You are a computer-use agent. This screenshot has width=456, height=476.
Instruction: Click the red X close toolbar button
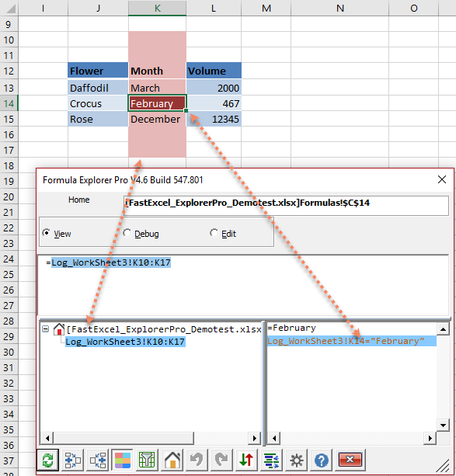pyautogui.click(x=350, y=460)
